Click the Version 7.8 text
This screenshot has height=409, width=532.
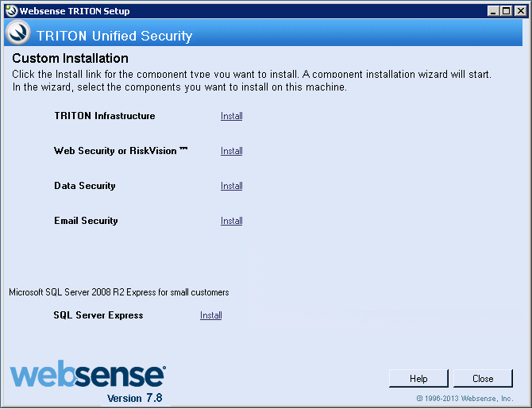point(135,398)
